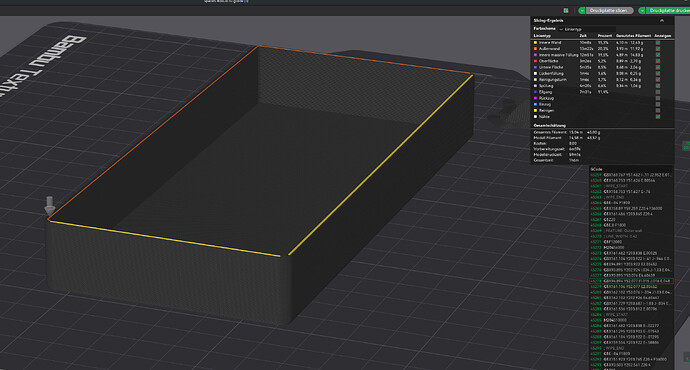Toggle the Spülung display checkbox
690x370 pixels.
pyautogui.click(x=657, y=86)
